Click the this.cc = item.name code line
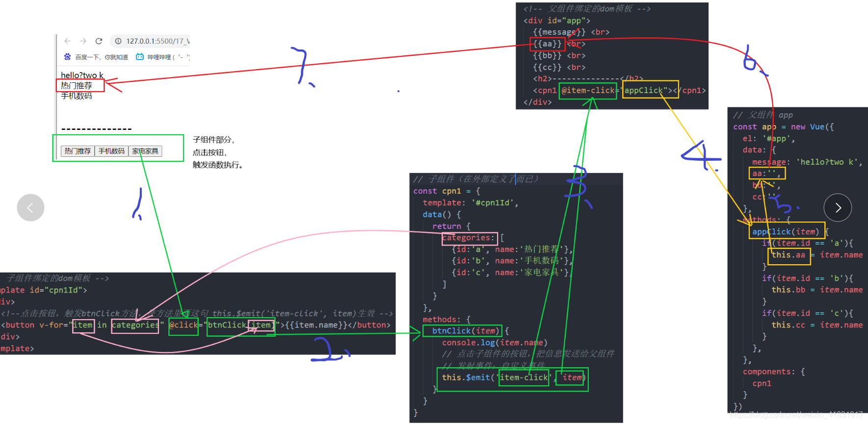This screenshot has width=868, height=424. [x=817, y=325]
